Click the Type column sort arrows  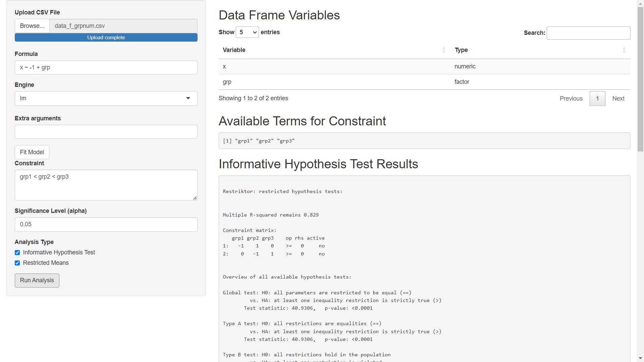(624, 50)
